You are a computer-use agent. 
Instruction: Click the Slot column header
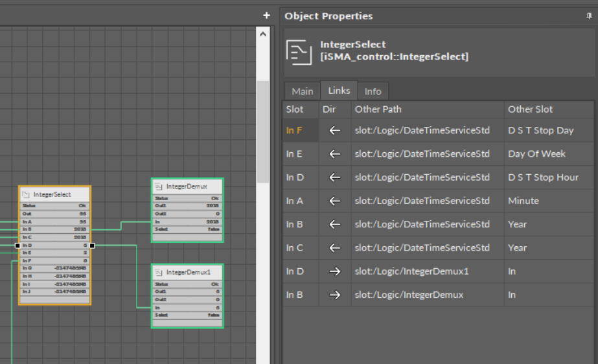(295, 109)
